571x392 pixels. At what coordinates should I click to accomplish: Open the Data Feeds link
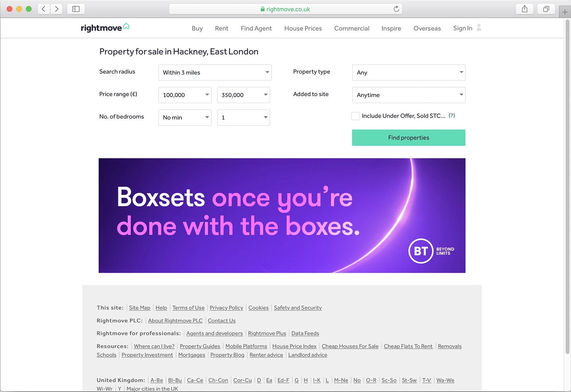point(305,333)
